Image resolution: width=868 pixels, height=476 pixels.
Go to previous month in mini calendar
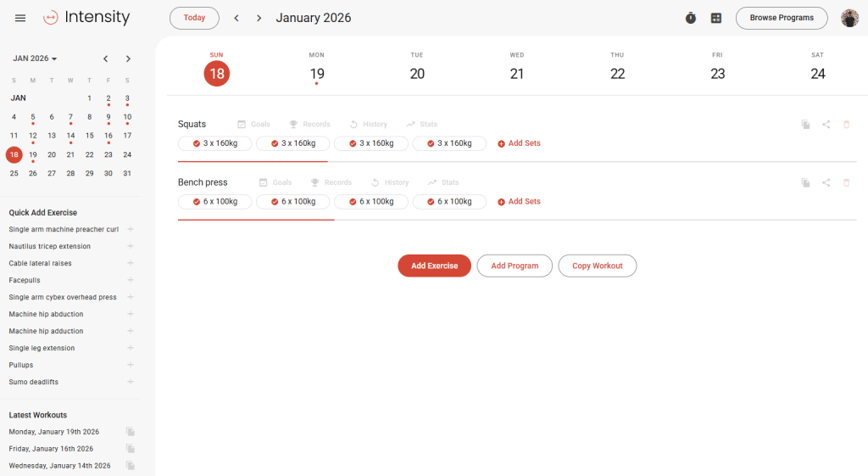[x=105, y=59]
